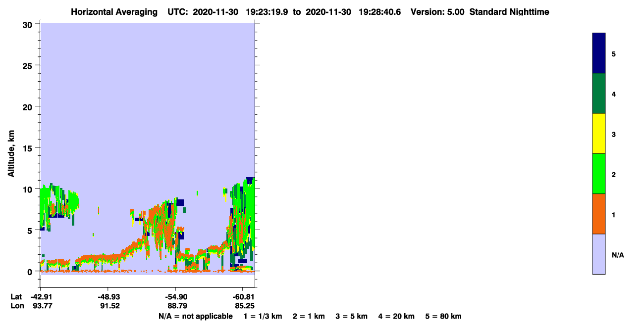The image size is (644, 330).
Task: Click the 0 km altitude tick label
Action: click(31, 272)
